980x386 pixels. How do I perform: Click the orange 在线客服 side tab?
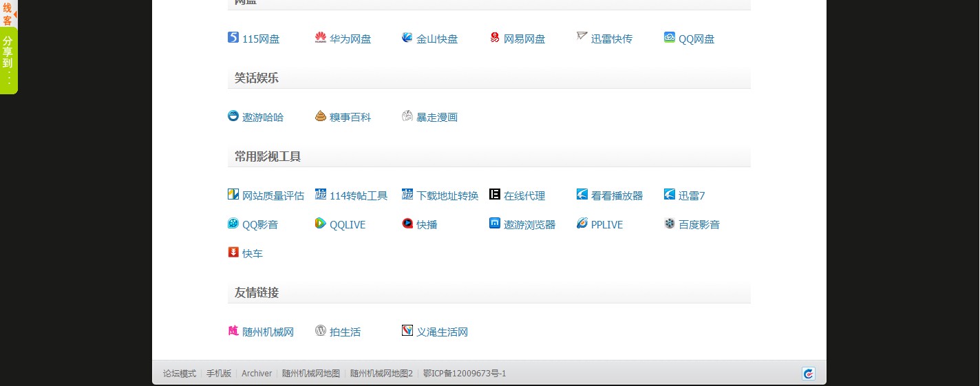pos(8,13)
